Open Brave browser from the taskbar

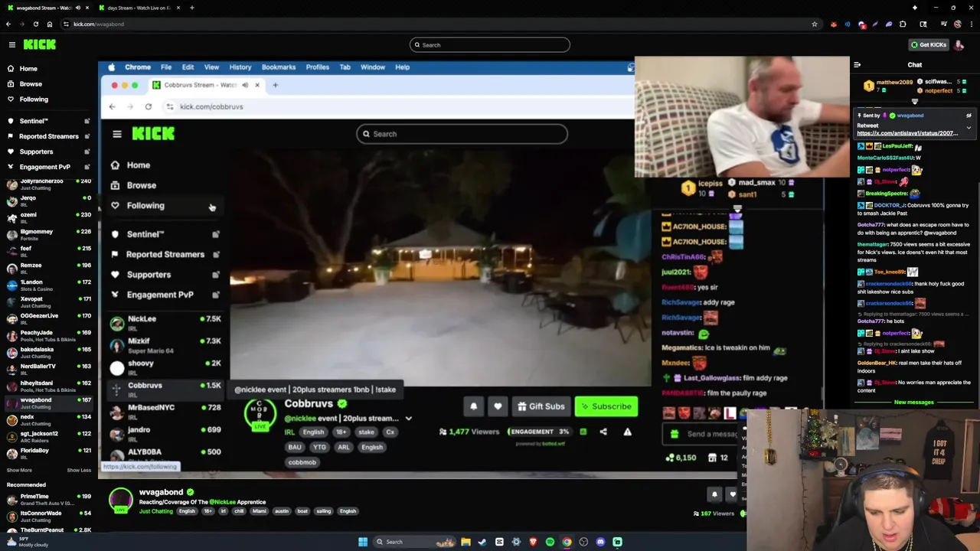pyautogui.click(x=533, y=542)
